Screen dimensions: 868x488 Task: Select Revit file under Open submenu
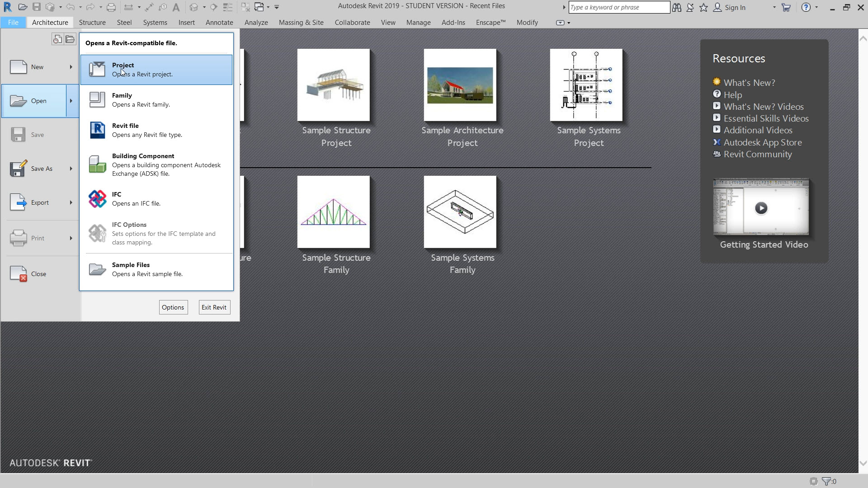click(156, 130)
